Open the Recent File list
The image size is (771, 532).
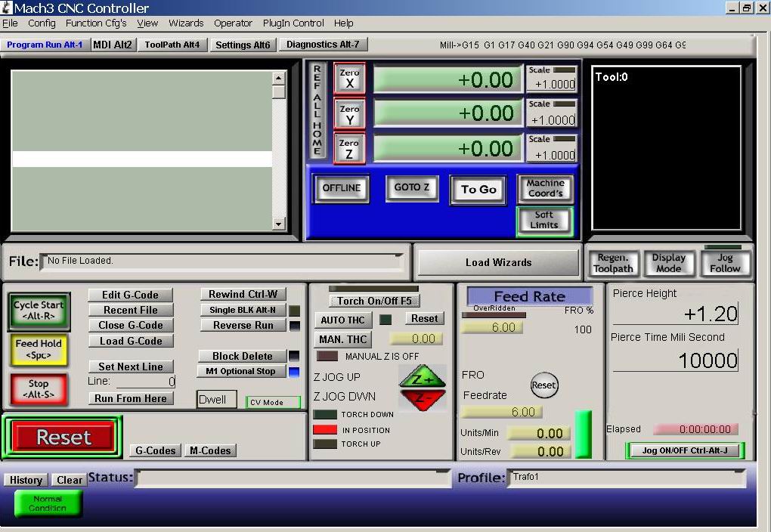pyautogui.click(x=130, y=311)
